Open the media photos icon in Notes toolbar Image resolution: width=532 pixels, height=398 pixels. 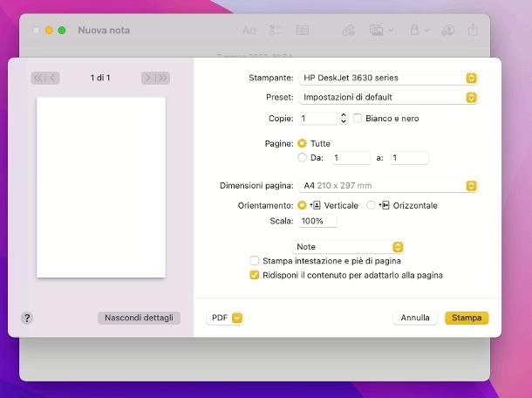pos(376,31)
